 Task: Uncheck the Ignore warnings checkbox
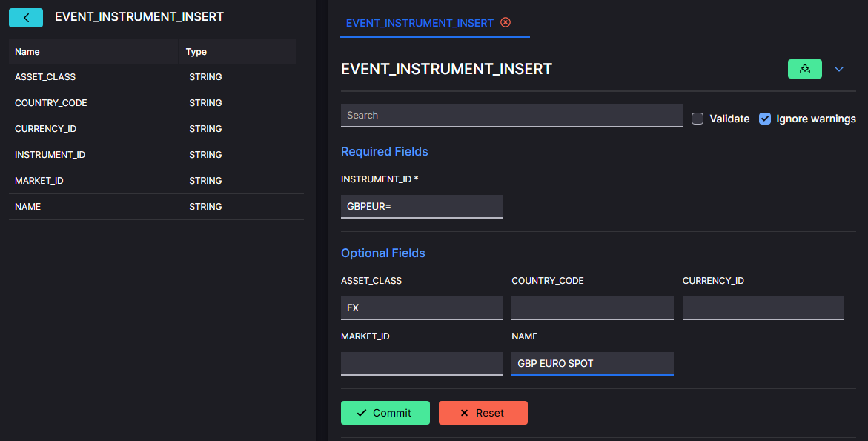click(765, 119)
